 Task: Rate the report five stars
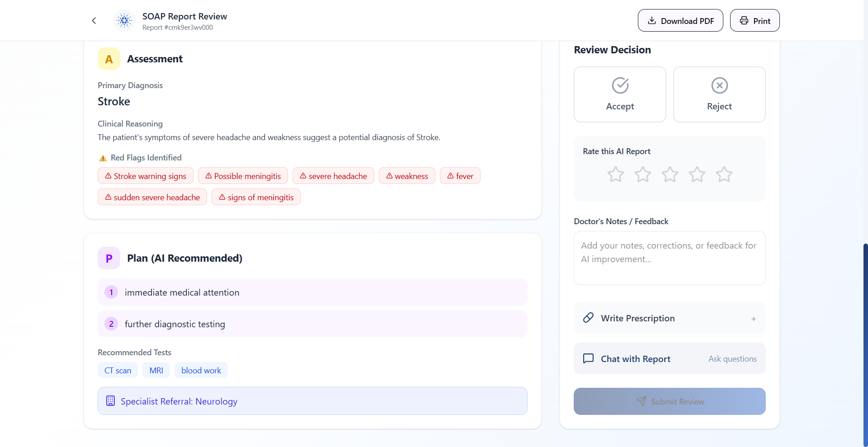point(724,174)
